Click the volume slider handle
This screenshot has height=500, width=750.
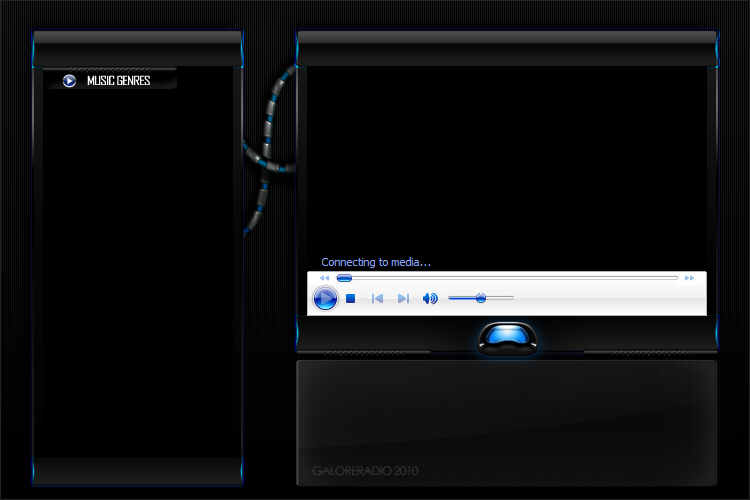(x=481, y=298)
